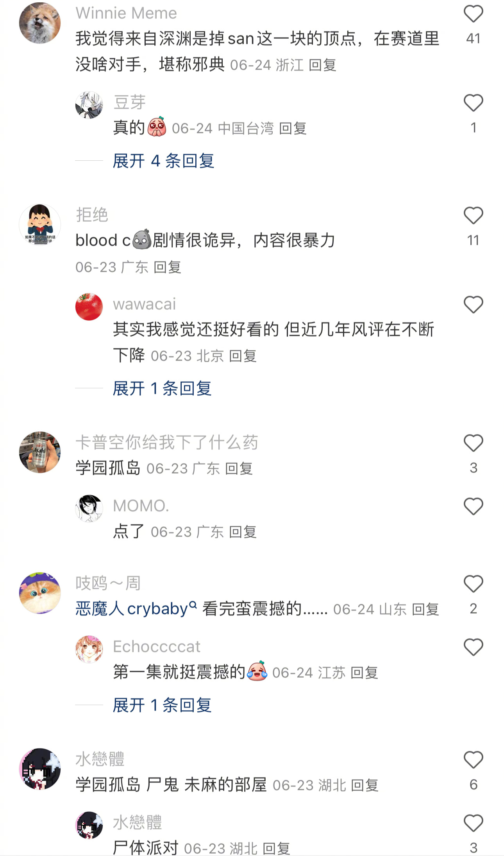This screenshot has width=504, height=856.
Task: Expand 4 replies under Winnie Meme's comment
Action: [163, 161]
